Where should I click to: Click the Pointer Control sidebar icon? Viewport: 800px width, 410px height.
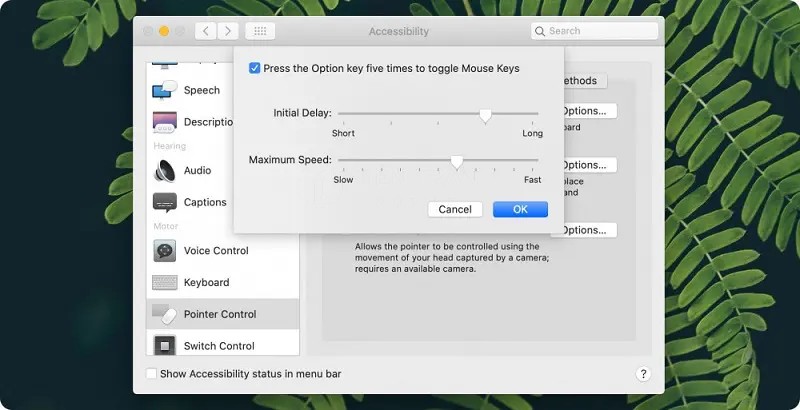(165, 314)
